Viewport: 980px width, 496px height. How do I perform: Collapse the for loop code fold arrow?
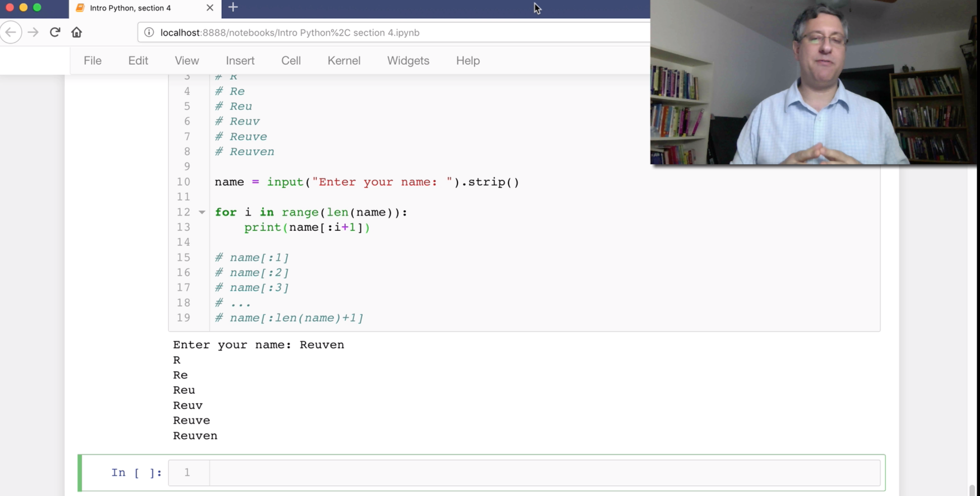202,212
